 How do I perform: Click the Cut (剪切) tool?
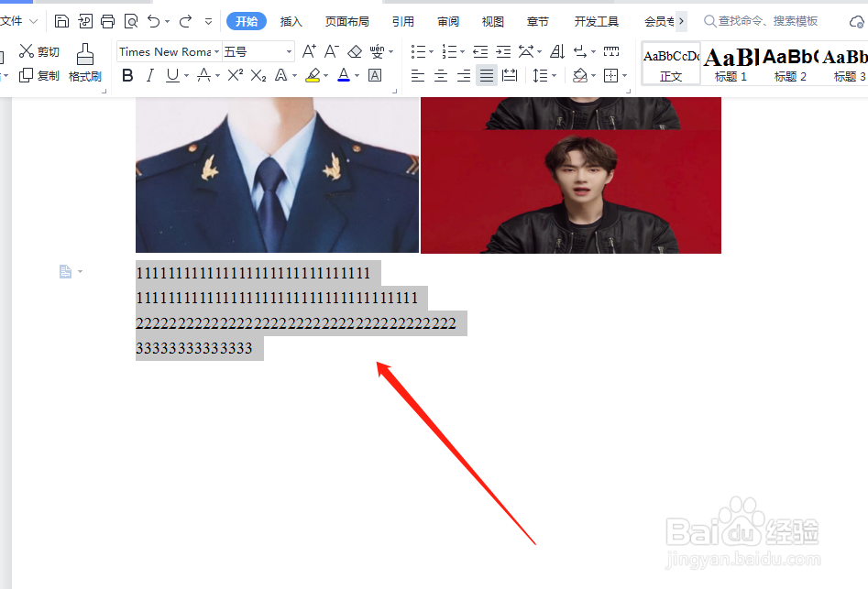[x=38, y=51]
